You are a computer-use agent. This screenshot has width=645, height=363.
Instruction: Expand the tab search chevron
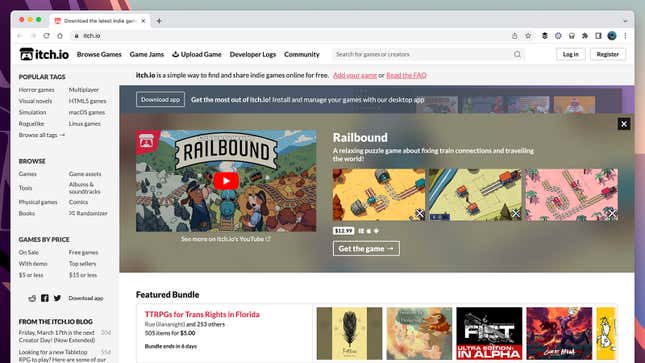coord(625,21)
